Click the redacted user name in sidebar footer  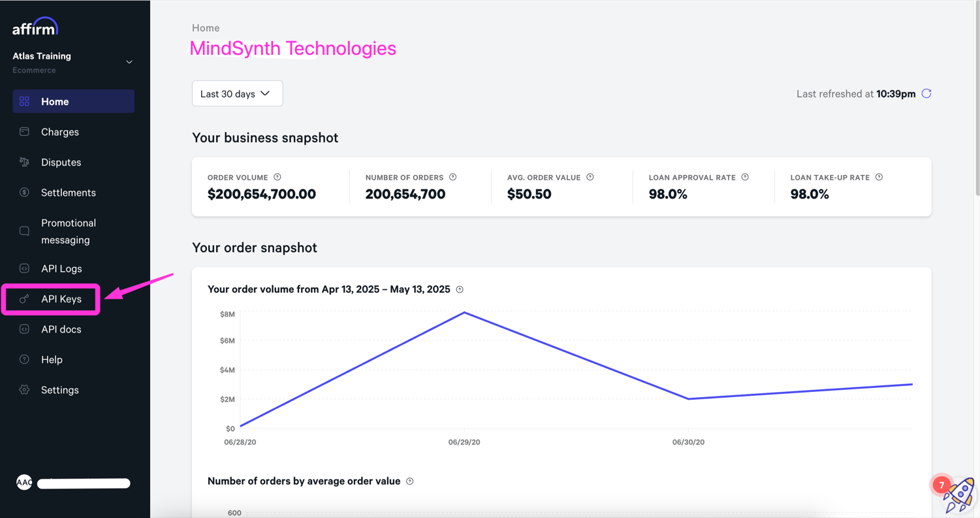click(x=84, y=483)
